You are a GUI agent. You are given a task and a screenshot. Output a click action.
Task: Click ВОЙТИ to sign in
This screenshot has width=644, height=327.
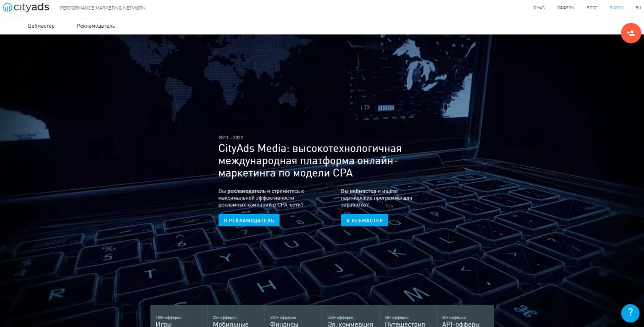click(x=616, y=8)
